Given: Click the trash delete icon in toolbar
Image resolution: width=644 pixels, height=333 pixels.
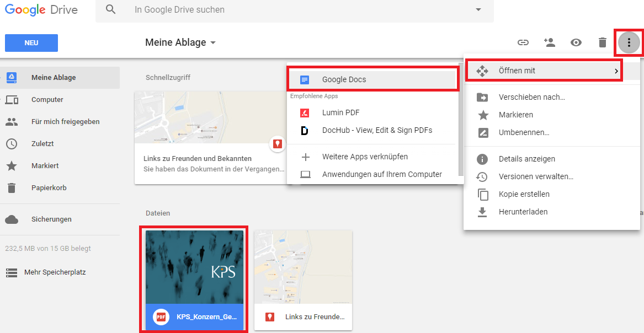Looking at the screenshot, I should (602, 42).
